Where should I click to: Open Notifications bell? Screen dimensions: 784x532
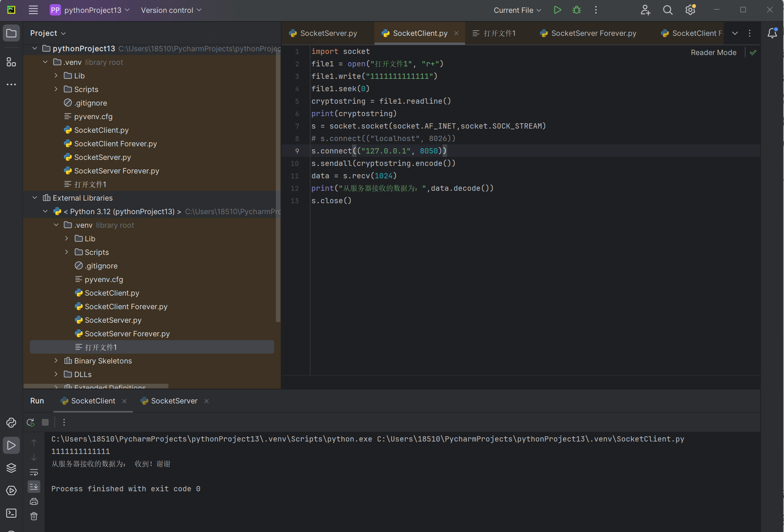click(x=772, y=33)
